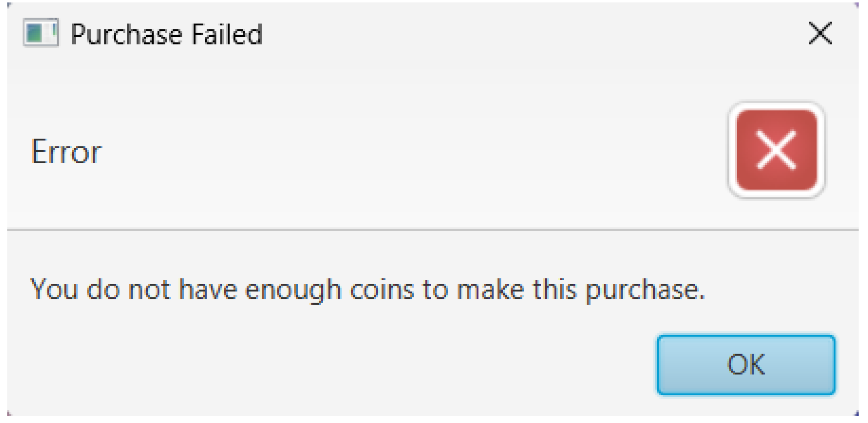
Task: Click the not-enough-coins error message
Action: coord(367,290)
